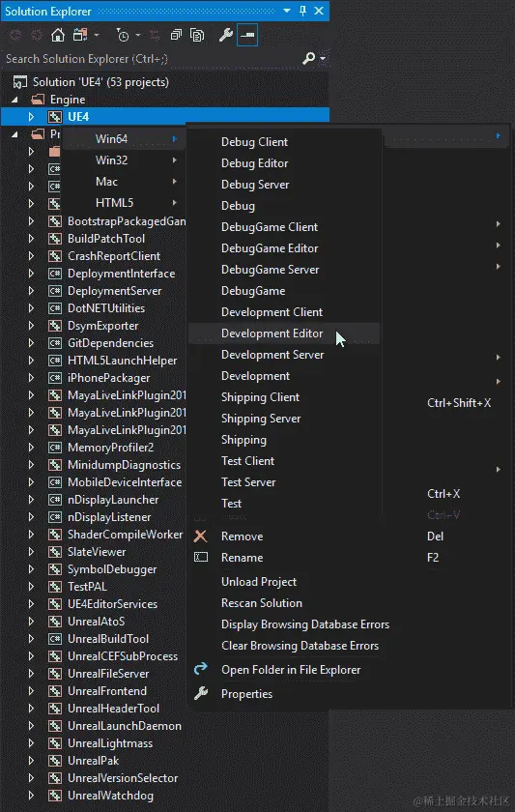Choose Unload Project from context menu
The image size is (515, 812).
(259, 582)
